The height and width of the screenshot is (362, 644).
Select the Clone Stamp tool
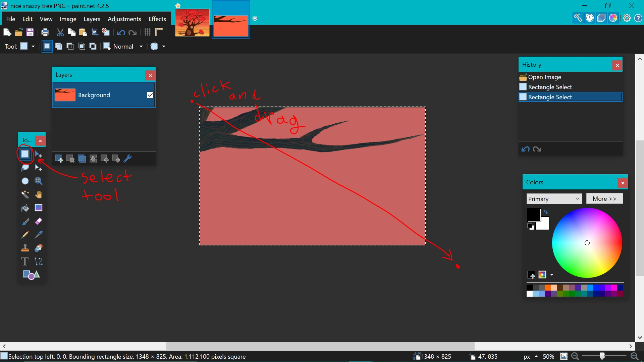pos(25,248)
